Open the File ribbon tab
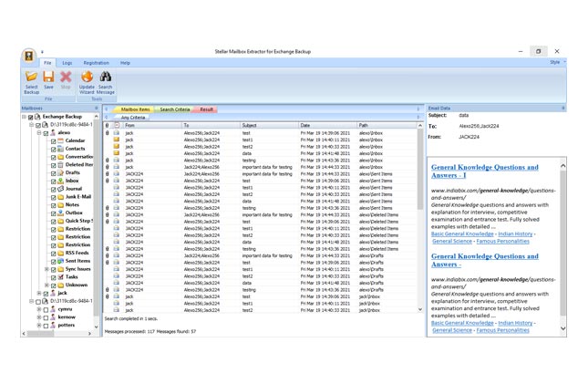 [47, 63]
